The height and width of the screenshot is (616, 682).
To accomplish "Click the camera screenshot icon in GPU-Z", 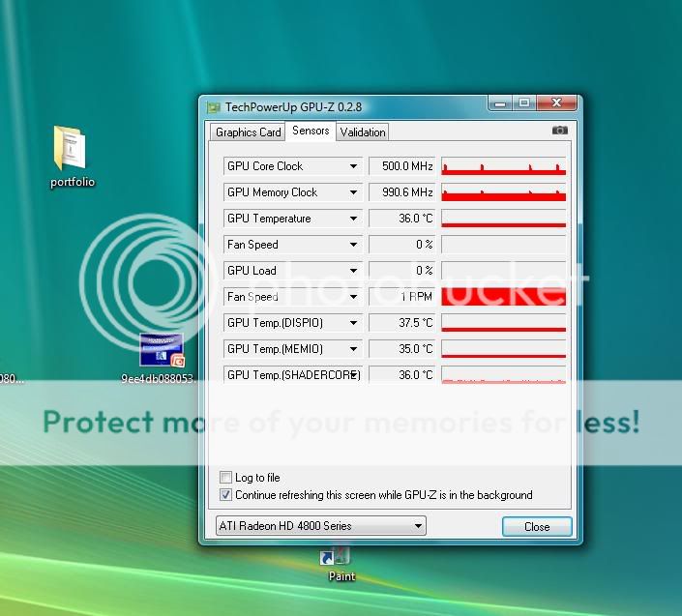I will tap(559, 131).
